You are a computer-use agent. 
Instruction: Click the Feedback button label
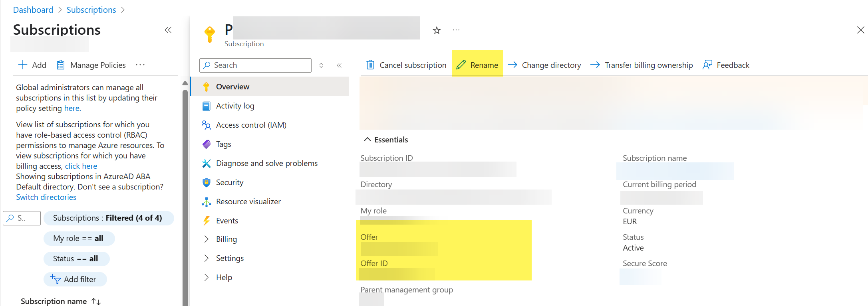click(733, 65)
